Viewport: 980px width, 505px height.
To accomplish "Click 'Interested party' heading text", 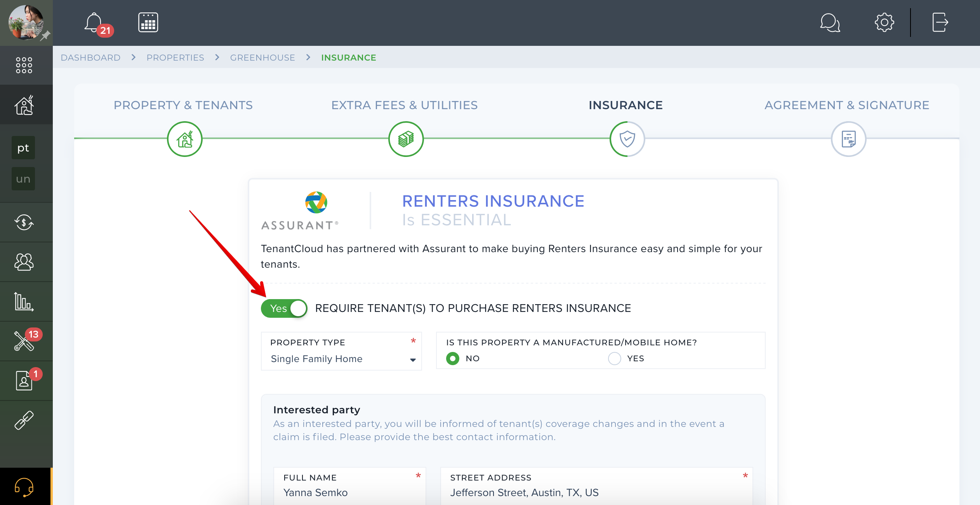I will (x=317, y=410).
